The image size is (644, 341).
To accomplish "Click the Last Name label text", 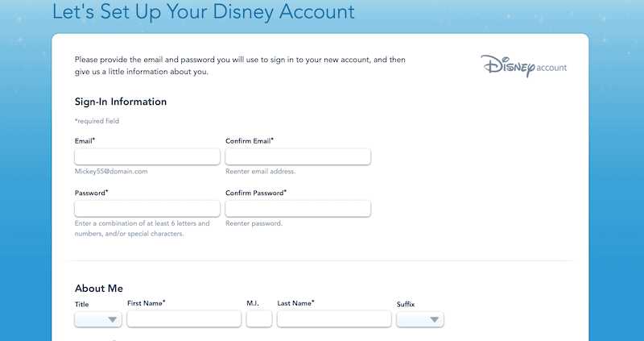I will click(295, 303).
